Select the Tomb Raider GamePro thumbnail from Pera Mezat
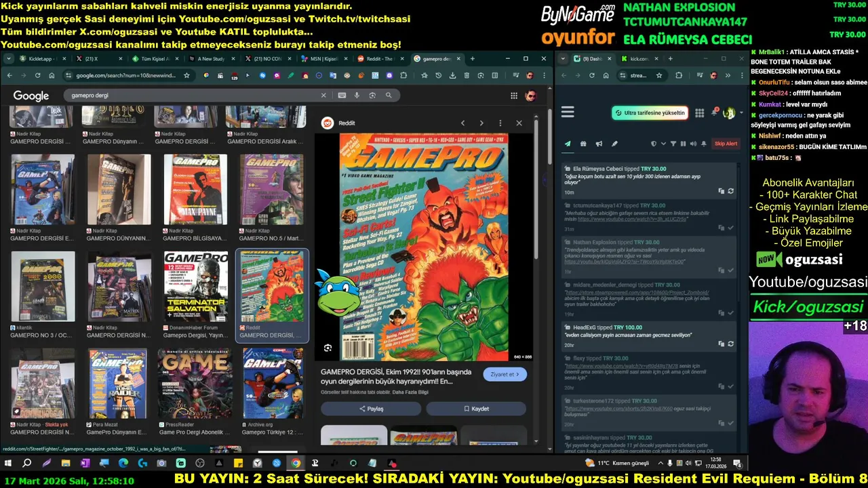Screen dimensions: 868x488 click(x=118, y=383)
